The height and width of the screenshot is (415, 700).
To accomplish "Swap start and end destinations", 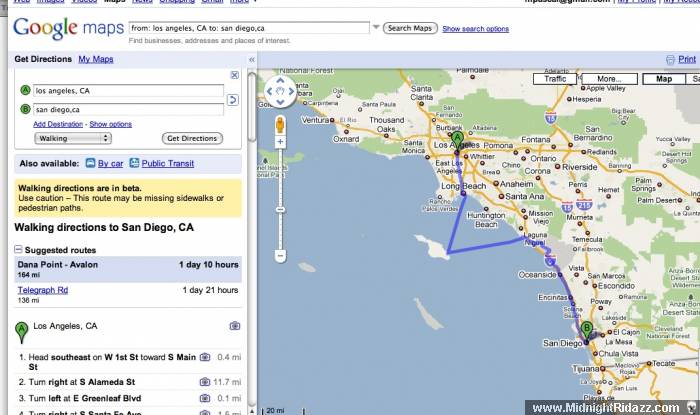I will 233,100.
